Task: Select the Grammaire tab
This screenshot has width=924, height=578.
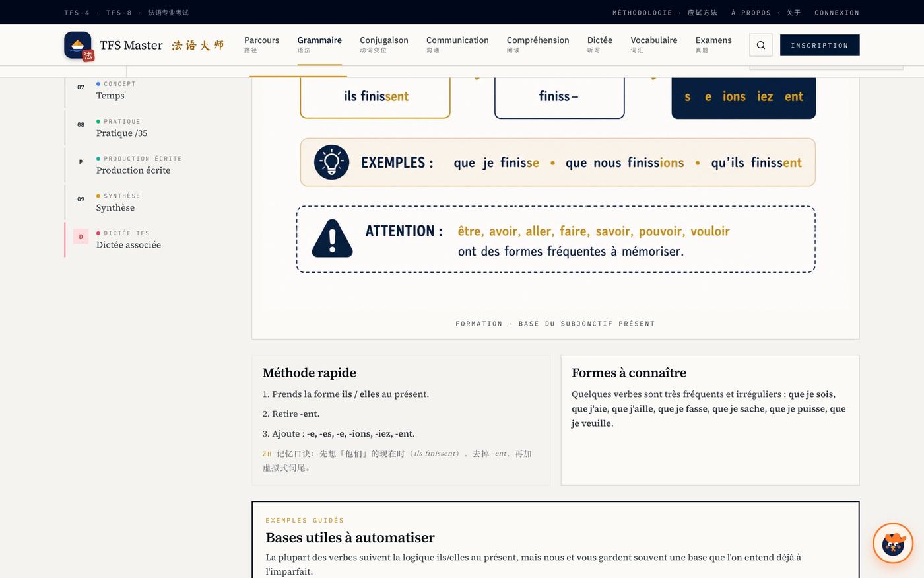Action: [319, 44]
